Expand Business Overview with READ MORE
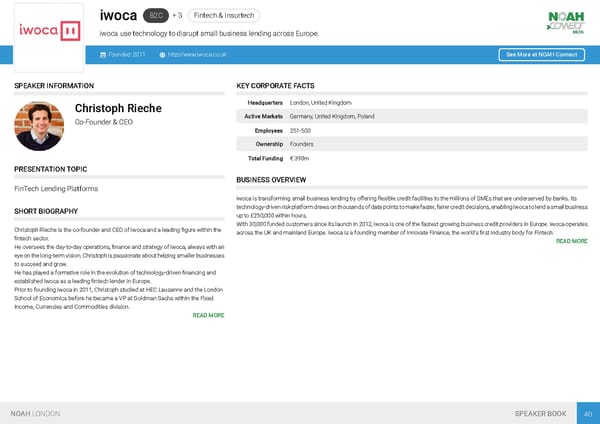Image resolution: width=600 pixels, height=424 pixels. pyautogui.click(x=571, y=241)
